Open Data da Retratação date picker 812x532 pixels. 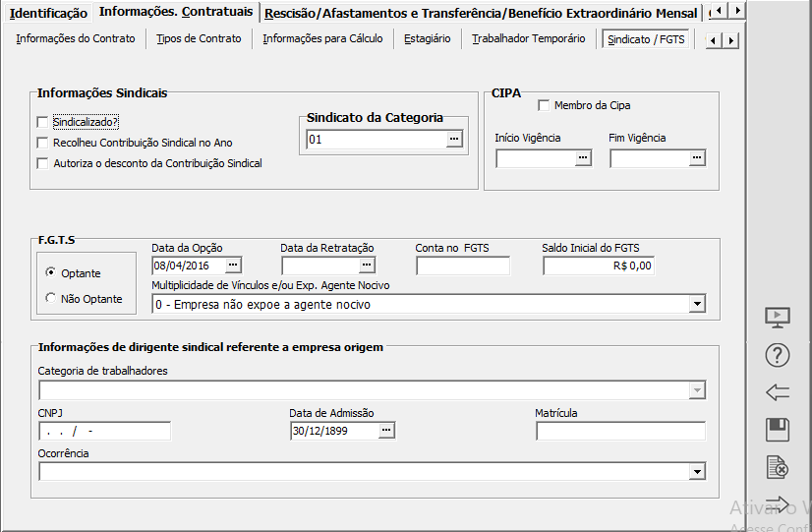pos(367,266)
